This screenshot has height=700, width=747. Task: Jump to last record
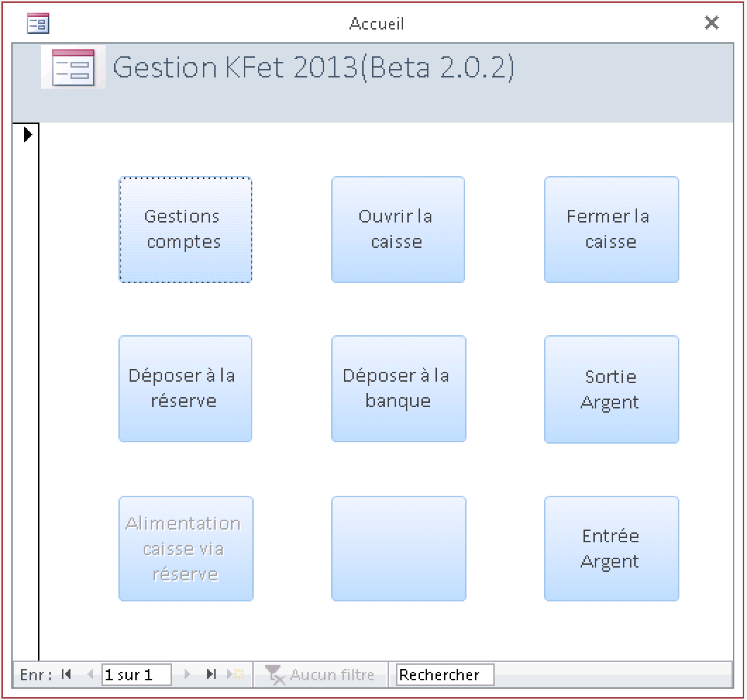pos(211,674)
